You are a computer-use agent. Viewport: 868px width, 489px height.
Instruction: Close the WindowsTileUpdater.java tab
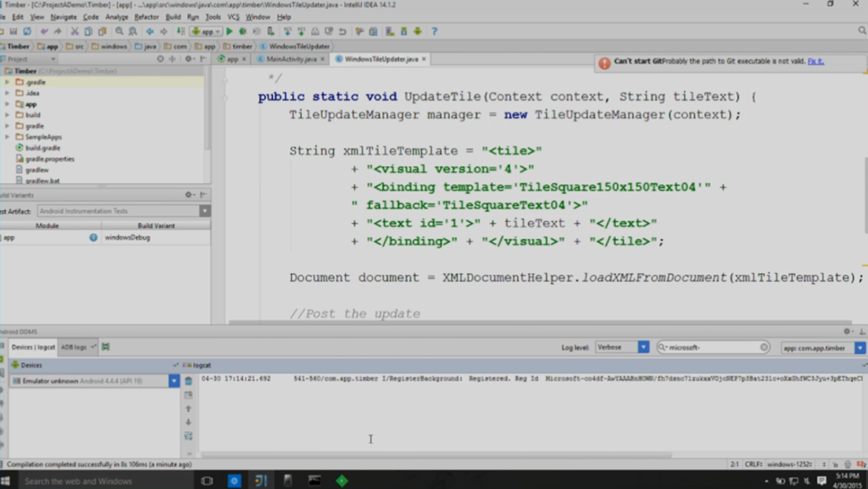(x=424, y=58)
